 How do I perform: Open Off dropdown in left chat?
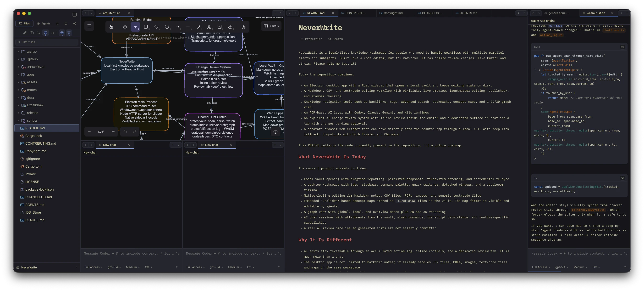149,267
